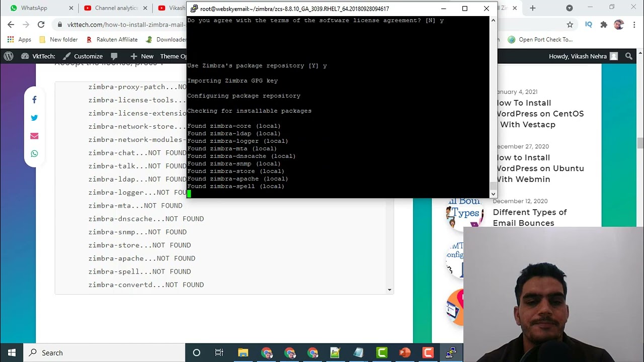Screen dimensions: 644x362
Task: Click Customize in the WordPress admin bar
Action: 83,56
